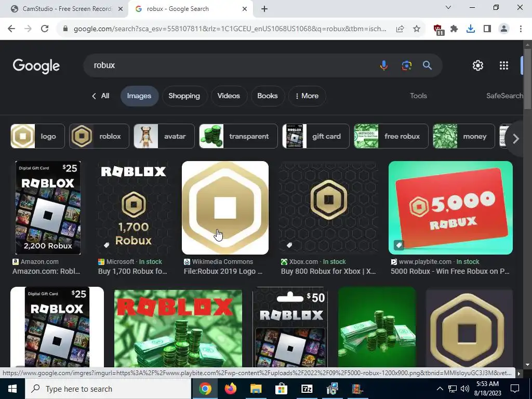Select the logo suggestion chip
The image size is (532, 399).
37,136
